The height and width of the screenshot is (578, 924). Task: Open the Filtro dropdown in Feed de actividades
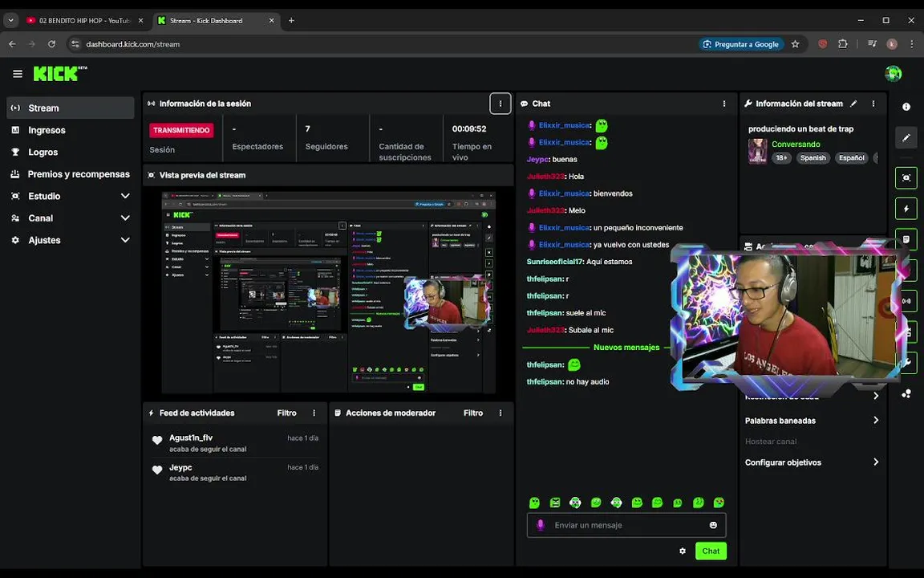[287, 413]
